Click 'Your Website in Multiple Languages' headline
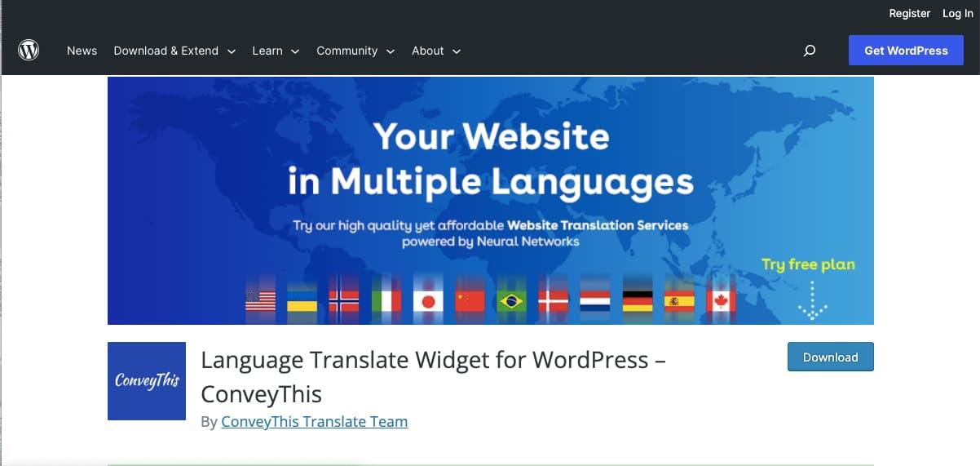The height and width of the screenshot is (466, 980). tap(491, 158)
